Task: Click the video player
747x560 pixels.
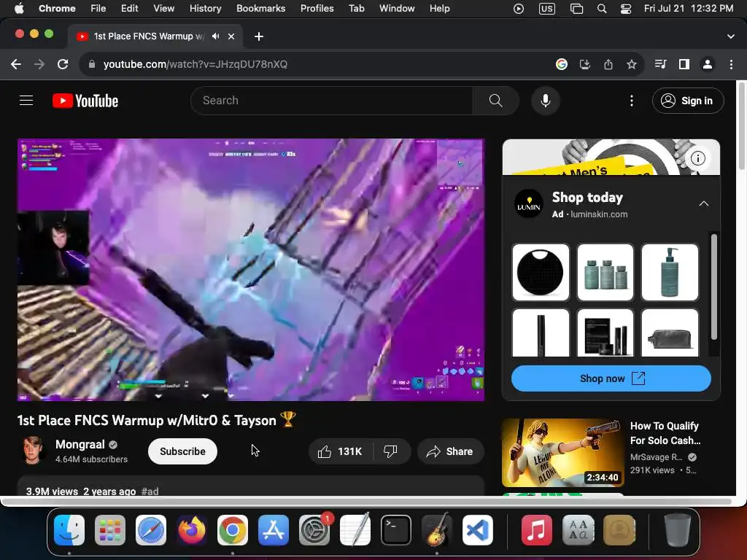Action: pyautogui.click(x=251, y=270)
